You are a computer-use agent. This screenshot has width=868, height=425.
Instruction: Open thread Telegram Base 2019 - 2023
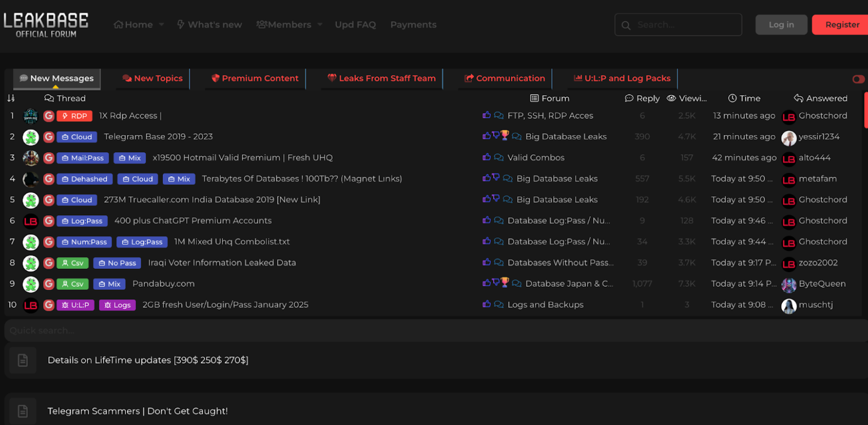pos(158,137)
